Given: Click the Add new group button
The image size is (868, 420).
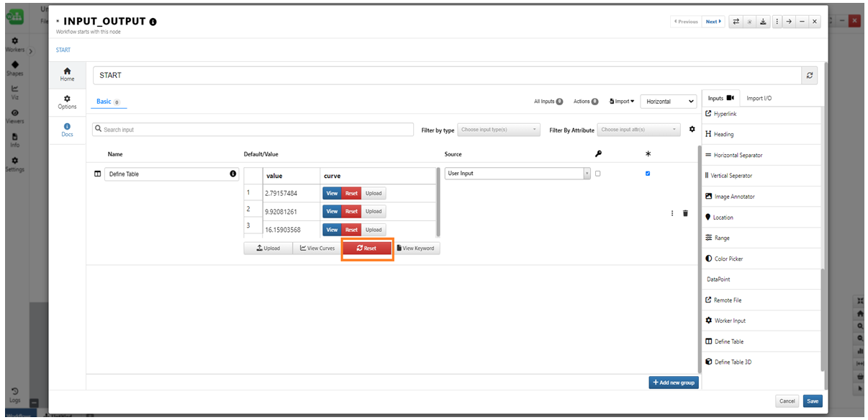Looking at the screenshot, I should click(x=674, y=383).
